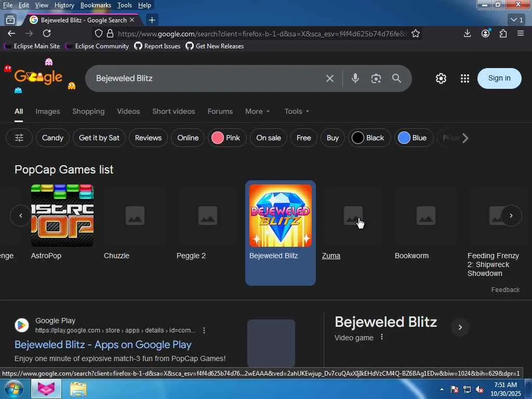Toggle the Reviews filter chip
Viewport: 532px width, 399px height.
pos(148,138)
